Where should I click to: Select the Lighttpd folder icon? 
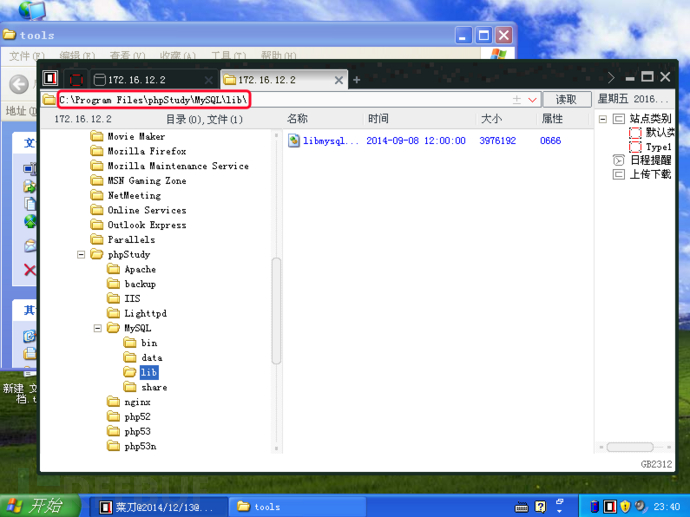114,313
